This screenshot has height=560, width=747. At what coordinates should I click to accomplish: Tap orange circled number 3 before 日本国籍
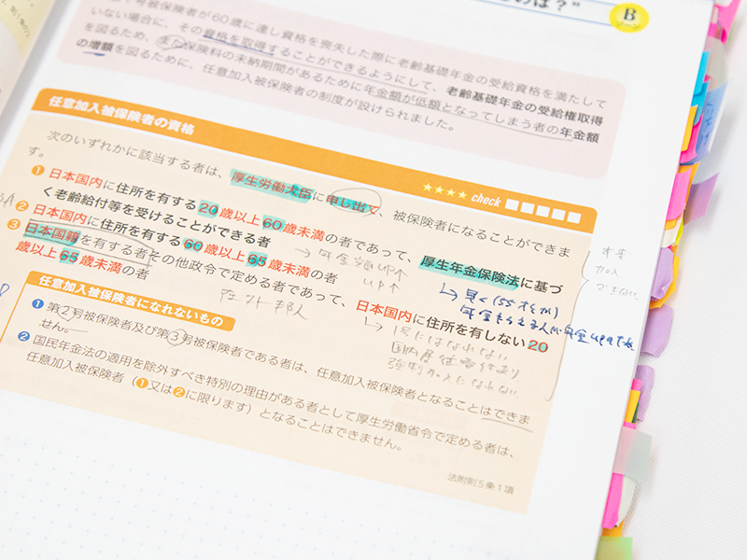pyautogui.click(x=14, y=224)
